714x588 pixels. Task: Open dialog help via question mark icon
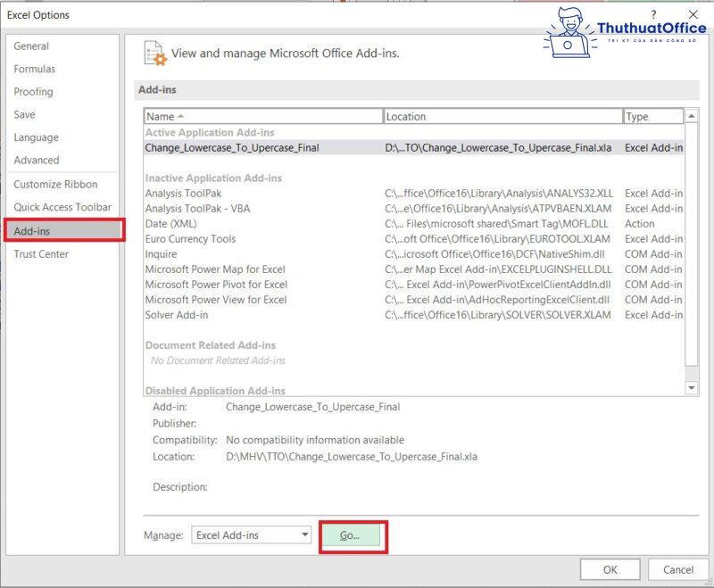point(652,14)
